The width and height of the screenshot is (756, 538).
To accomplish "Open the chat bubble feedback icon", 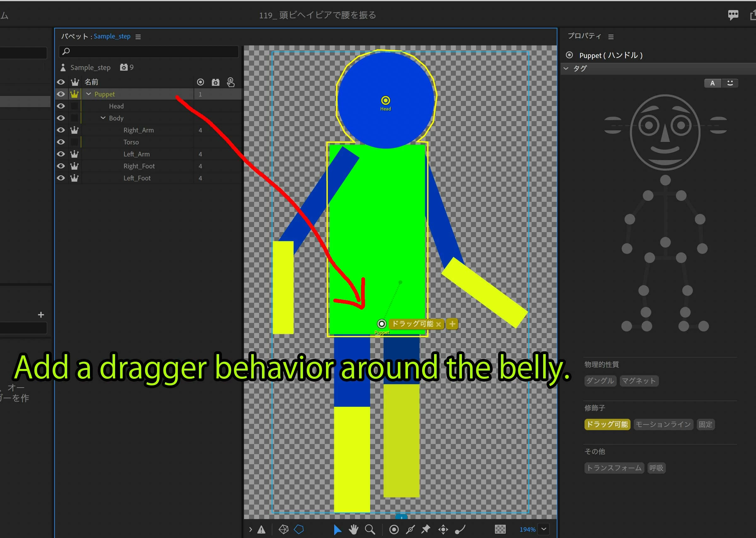I will [733, 15].
